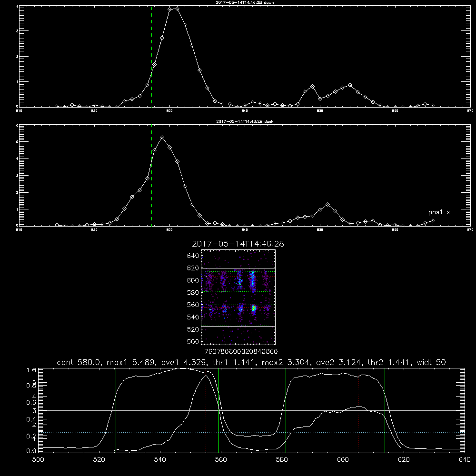Click the 560 label on bottom plot x-axis
The height and width of the screenshot is (476, 476).
click(221, 460)
